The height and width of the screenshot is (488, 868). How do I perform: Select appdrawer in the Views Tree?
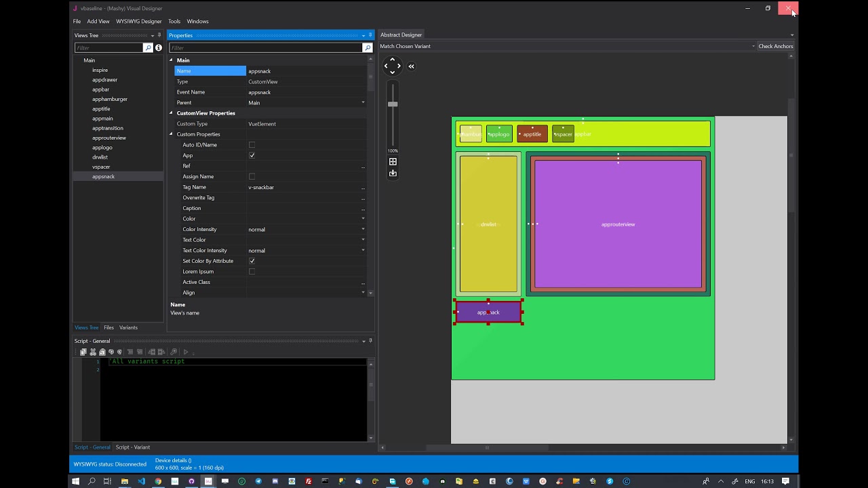point(105,80)
